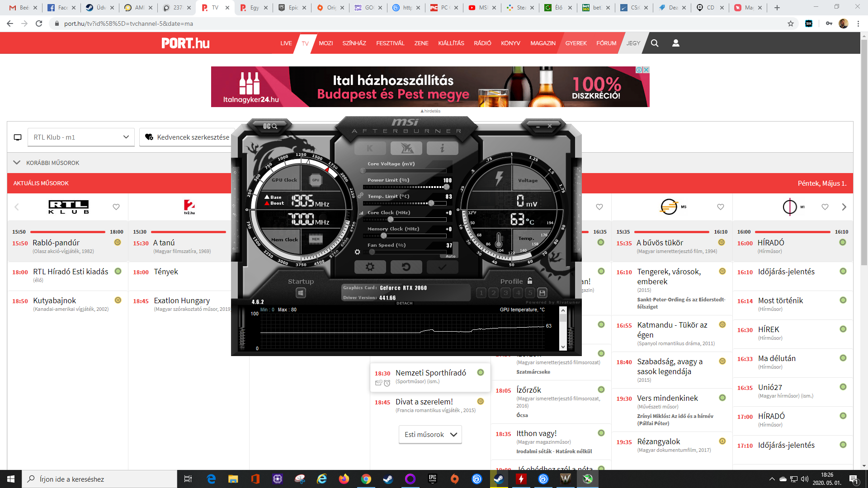Favorite the M5 channel heart
Image resolution: width=868 pixels, height=488 pixels.
point(721,207)
